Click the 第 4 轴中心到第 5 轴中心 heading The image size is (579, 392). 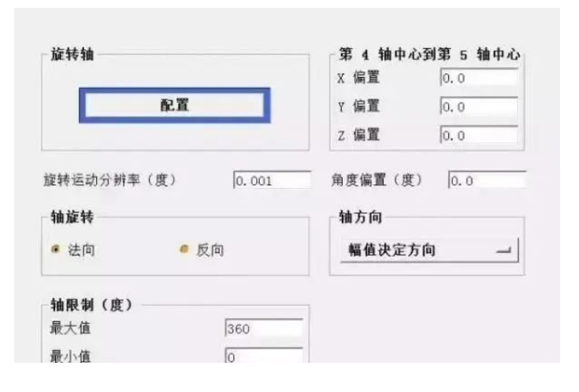click(x=429, y=56)
